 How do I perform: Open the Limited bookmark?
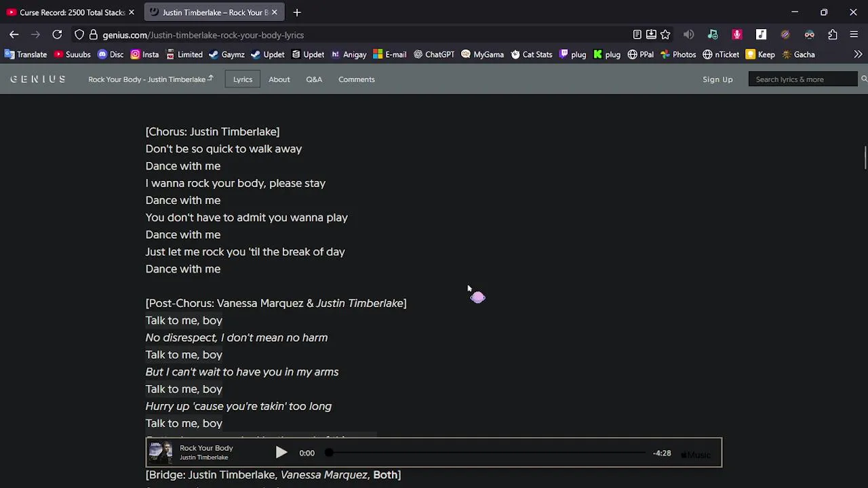[184, 54]
